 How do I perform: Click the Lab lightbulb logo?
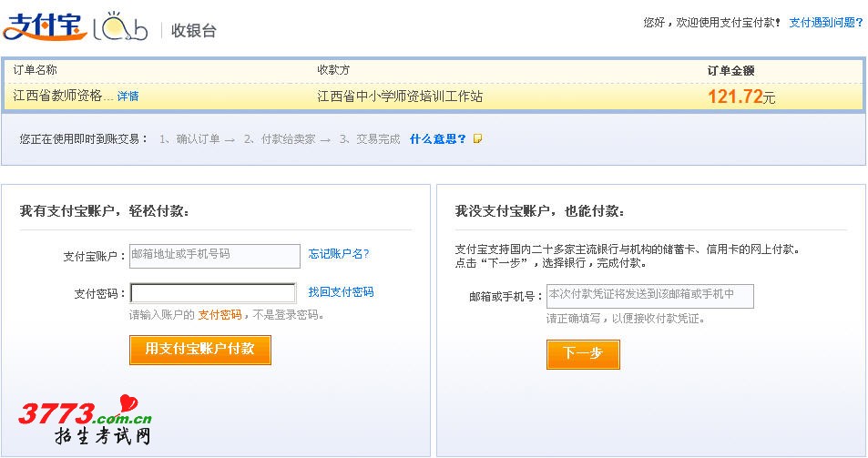click(119, 27)
